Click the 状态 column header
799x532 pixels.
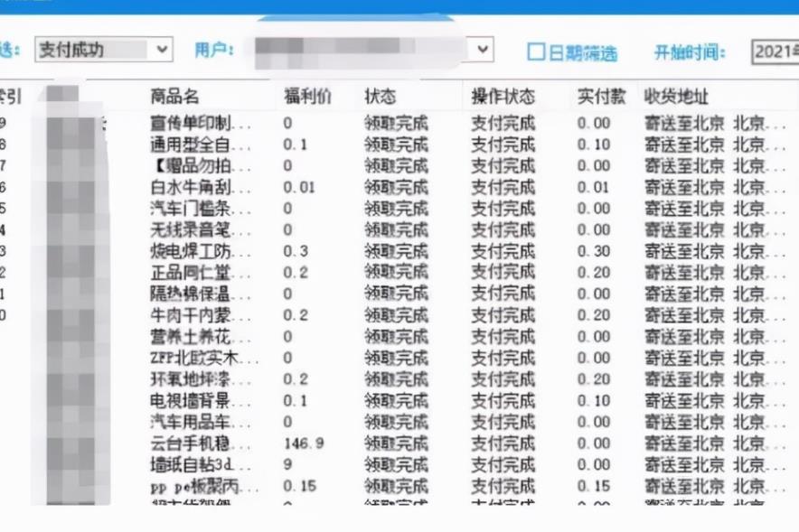[380, 97]
